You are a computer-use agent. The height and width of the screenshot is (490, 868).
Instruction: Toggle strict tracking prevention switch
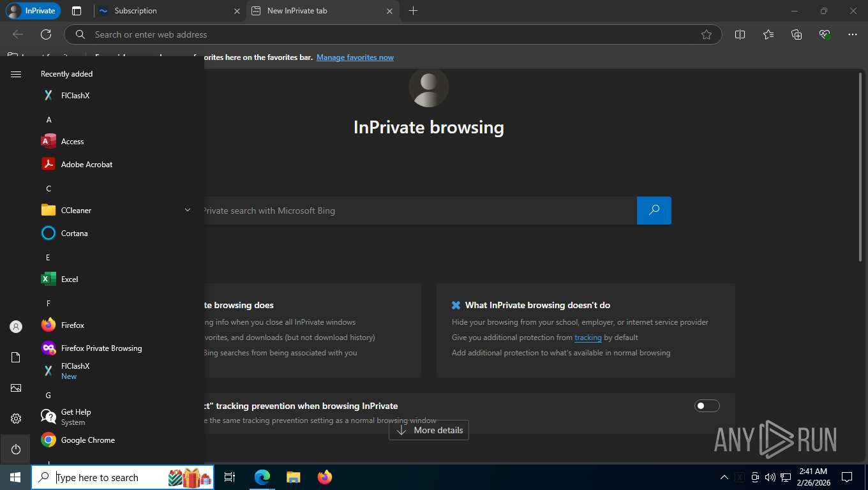click(x=707, y=406)
